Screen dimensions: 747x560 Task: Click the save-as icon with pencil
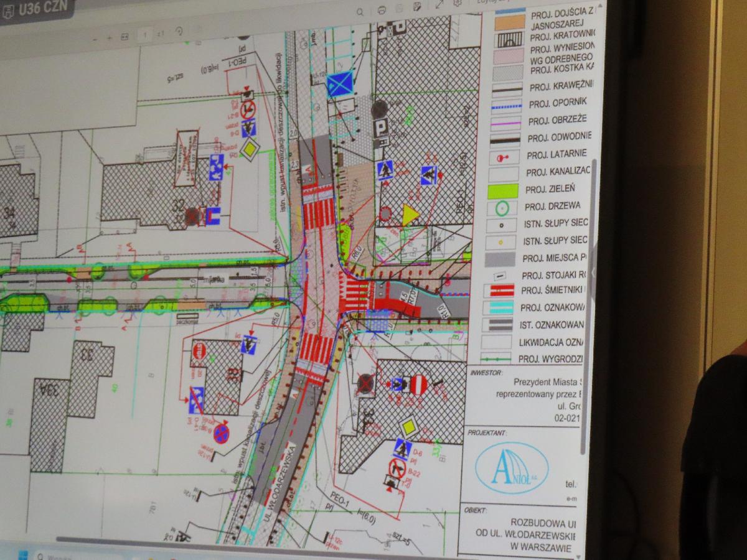point(416,7)
